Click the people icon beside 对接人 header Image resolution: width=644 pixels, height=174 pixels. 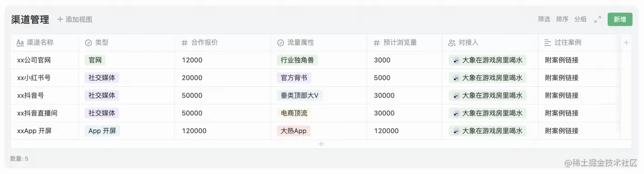tap(452, 43)
